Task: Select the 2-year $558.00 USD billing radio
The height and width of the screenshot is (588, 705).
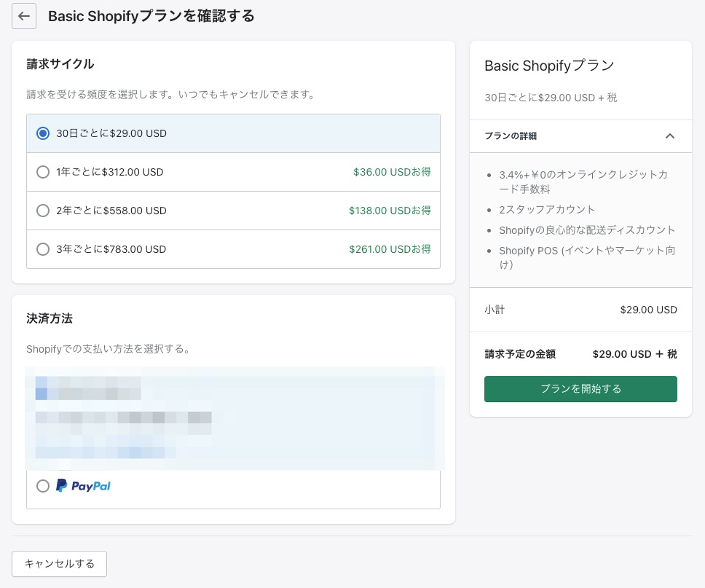Action: tap(43, 211)
